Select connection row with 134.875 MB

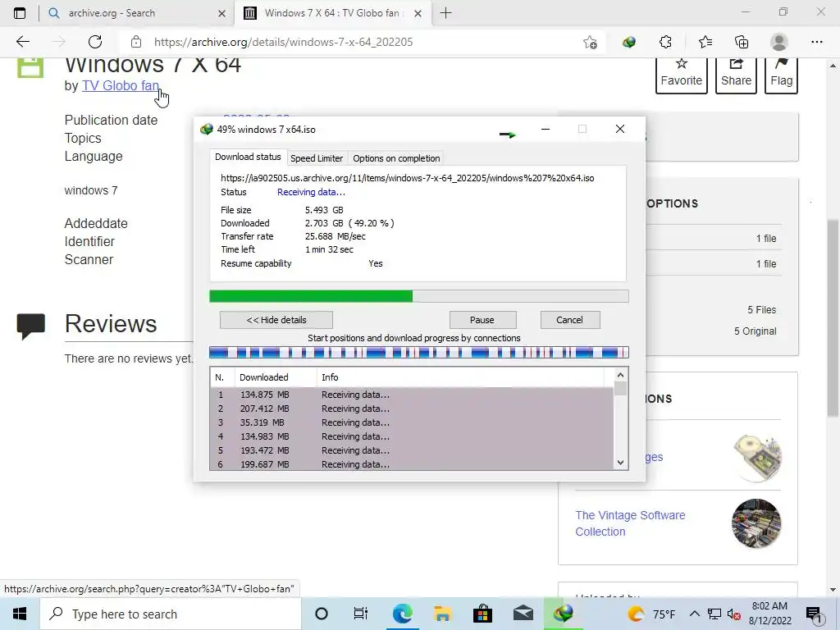click(412, 395)
